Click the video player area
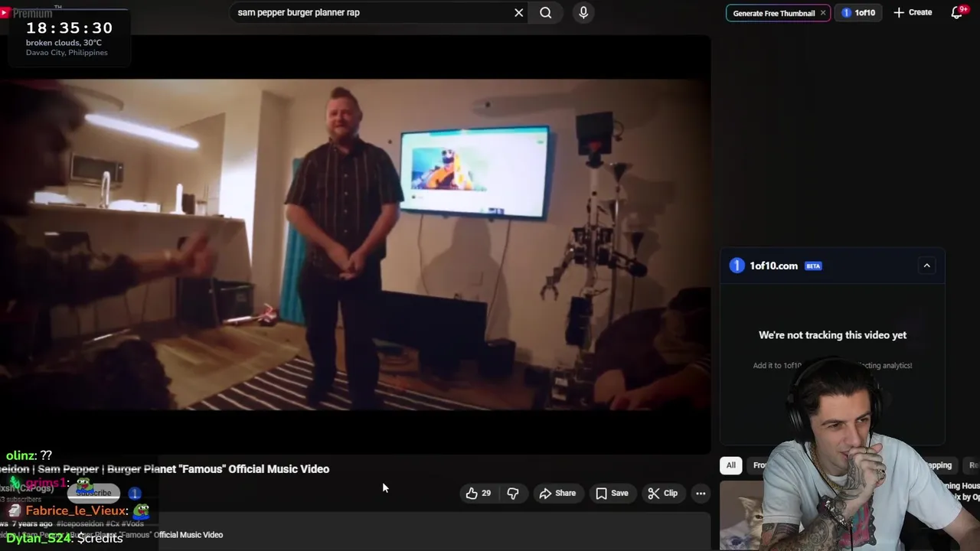Viewport: 980px width, 551px height. pyautogui.click(x=355, y=243)
